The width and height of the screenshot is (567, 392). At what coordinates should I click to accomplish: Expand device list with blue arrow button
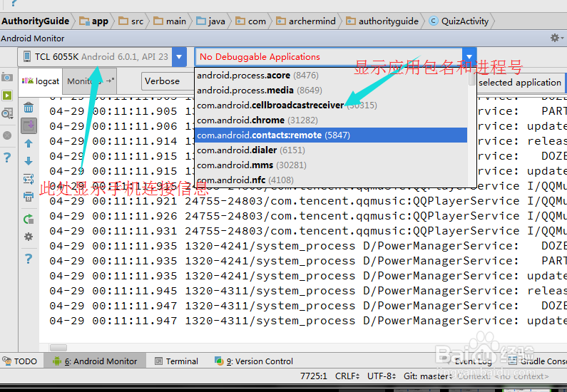(179, 57)
